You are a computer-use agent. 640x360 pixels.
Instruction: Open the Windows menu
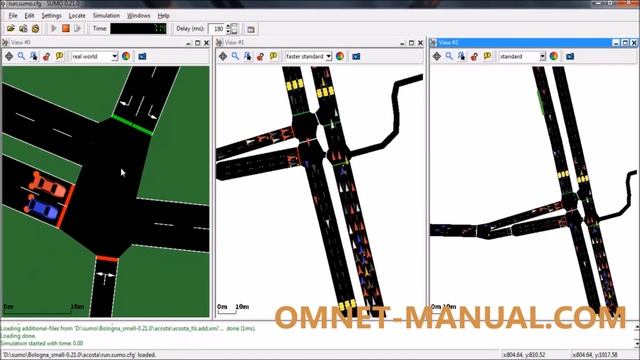click(x=138, y=16)
